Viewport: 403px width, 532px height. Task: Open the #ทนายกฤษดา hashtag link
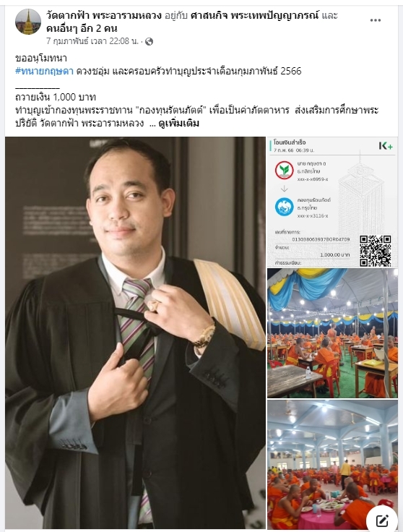coord(44,72)
